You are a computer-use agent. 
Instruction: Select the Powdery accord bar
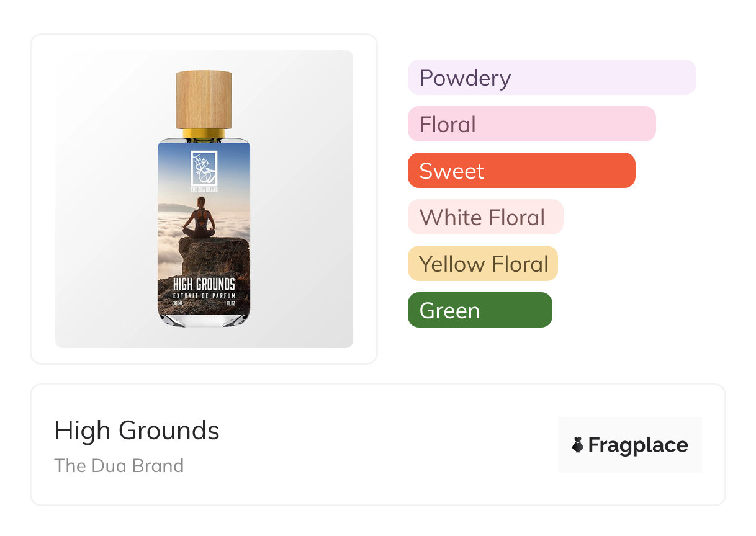[x=551, y=78]
